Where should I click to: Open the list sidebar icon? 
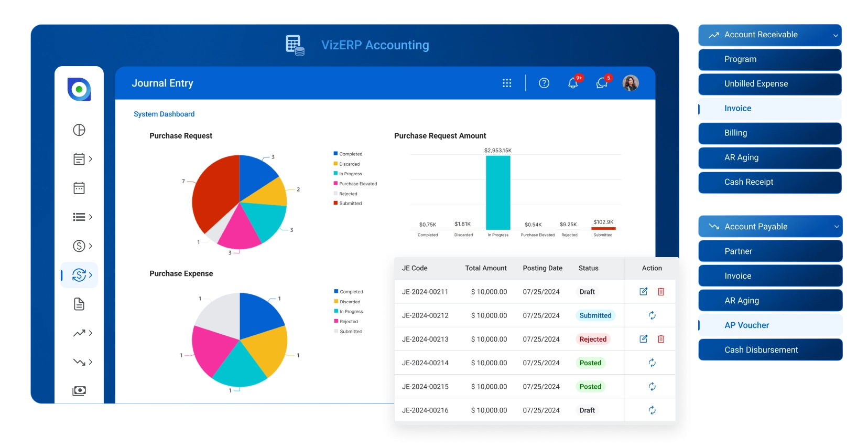[x=79, y=217]
